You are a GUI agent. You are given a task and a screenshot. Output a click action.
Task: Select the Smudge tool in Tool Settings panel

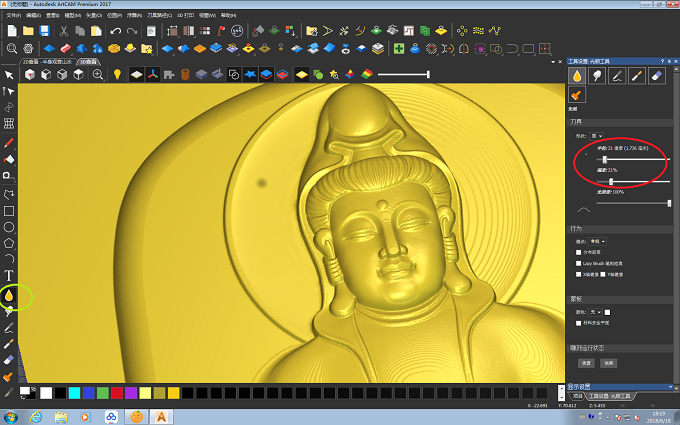point(597,76)
